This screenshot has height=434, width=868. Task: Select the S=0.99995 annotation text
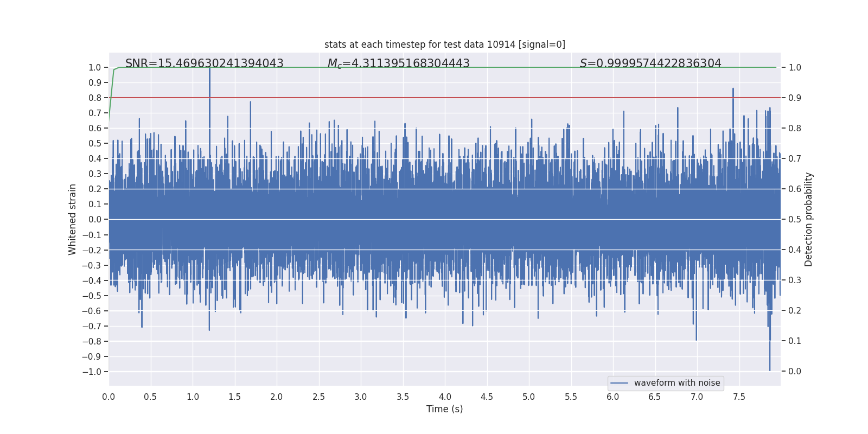tap(650, 63)
